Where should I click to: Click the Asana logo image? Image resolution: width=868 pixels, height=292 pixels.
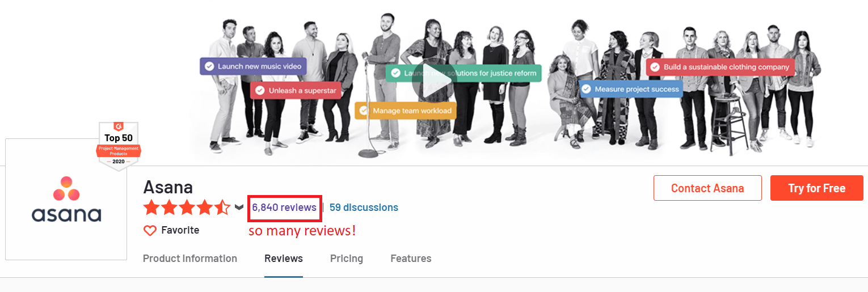point(66,199)
